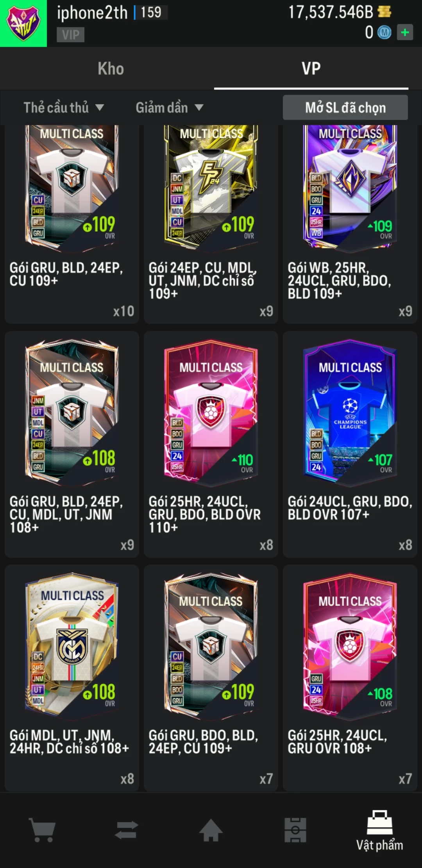This screenshot has height=868, width=422.
Task: Tap the Mở SL đã chọn button
Action: pos(345,107)
